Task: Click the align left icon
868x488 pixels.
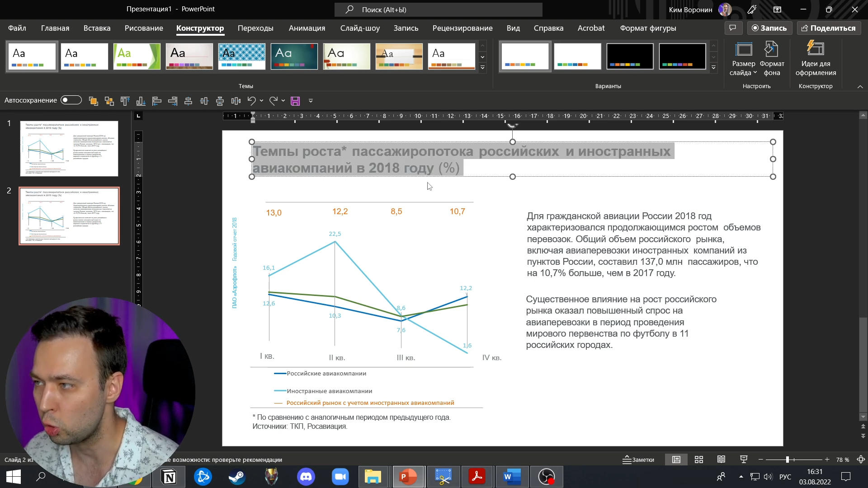Action: pos(156,101)
